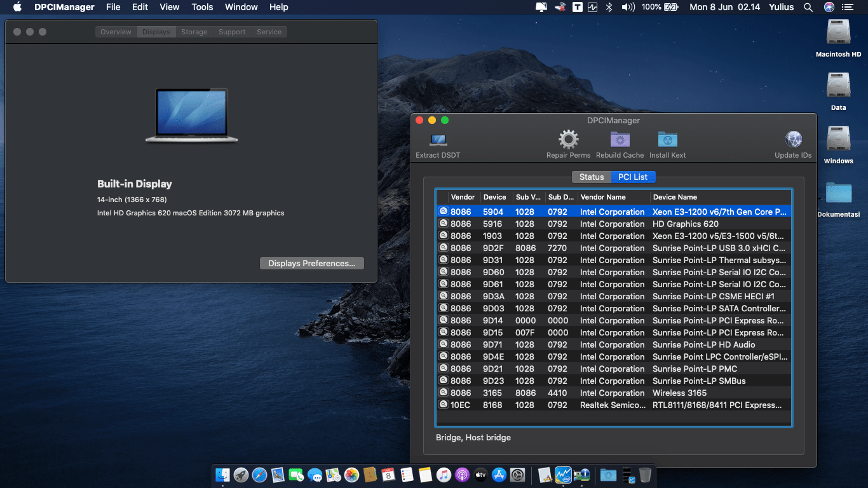Click lookup icon on Sunrise Point-LP HD Audio row
Viewport: 868px width, 488px height.
point(444,344)
